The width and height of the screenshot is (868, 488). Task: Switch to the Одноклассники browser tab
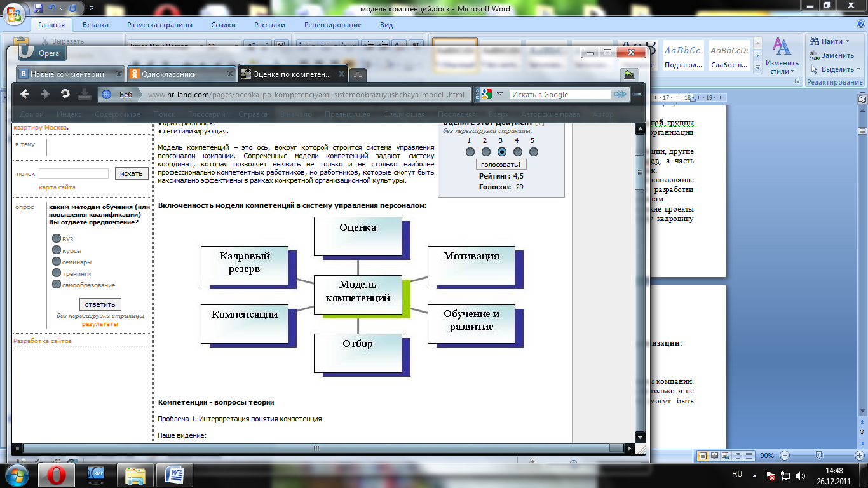(180, 74)
